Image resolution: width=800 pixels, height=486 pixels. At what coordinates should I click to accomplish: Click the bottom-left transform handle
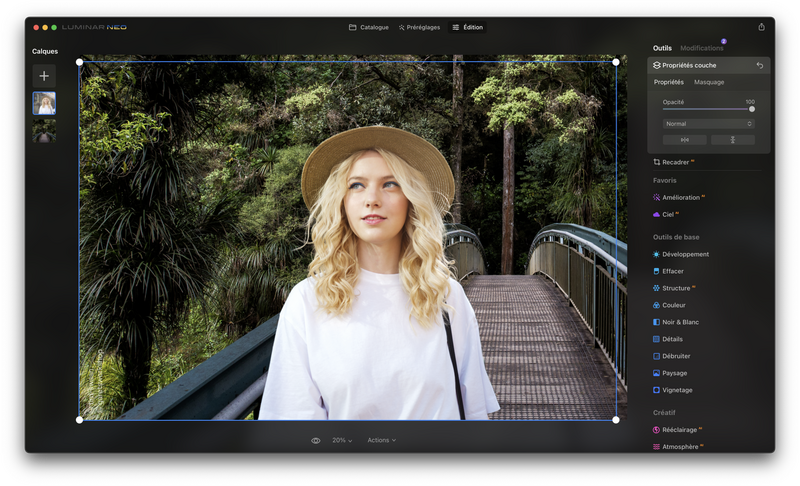coord(79,420)
